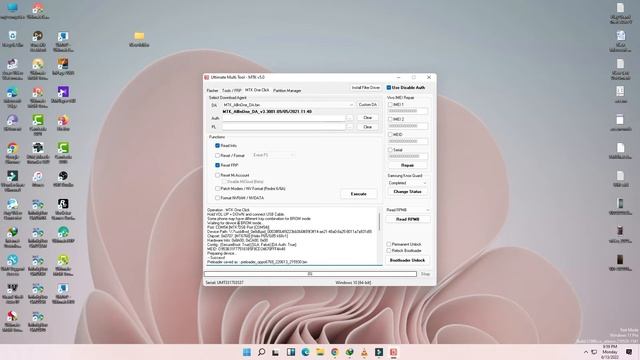640x360 pixels.
Task: Select the MTK One Click tab
Action: pyautogui.click(x=257, y=90)
